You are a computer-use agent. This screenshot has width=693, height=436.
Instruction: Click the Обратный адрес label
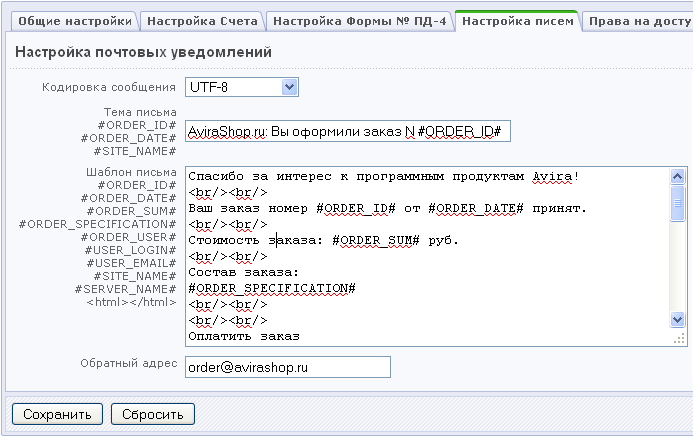point(129,363)
